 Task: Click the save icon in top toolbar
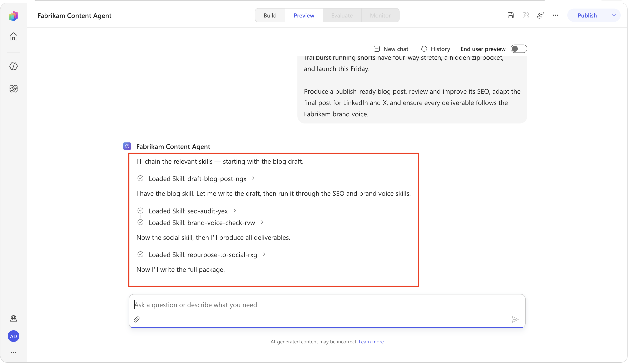[511, 15]
